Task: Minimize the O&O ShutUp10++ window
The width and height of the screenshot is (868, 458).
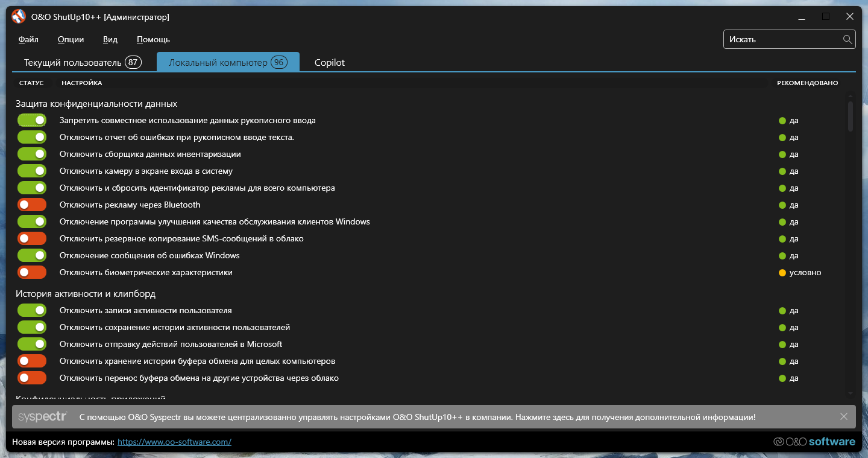Action: tap(802, 17)
